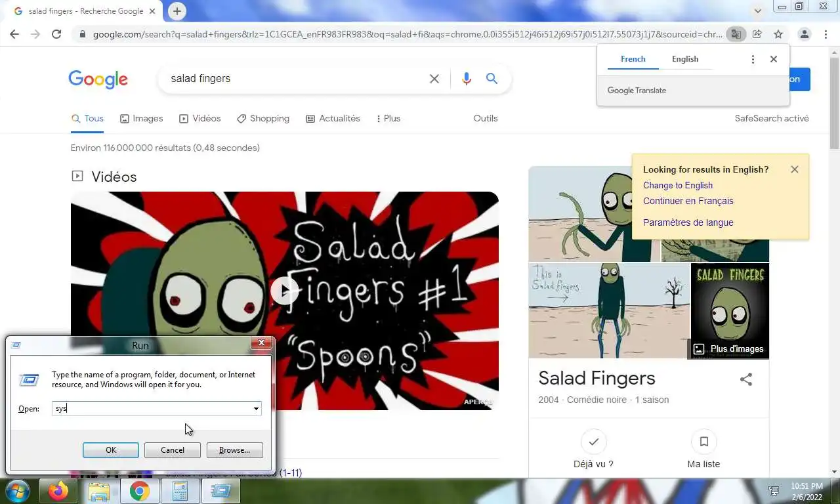This screenshot has height=504, width=840.
Task: Switch to Vidéos results tab
Action: [200, 119]
